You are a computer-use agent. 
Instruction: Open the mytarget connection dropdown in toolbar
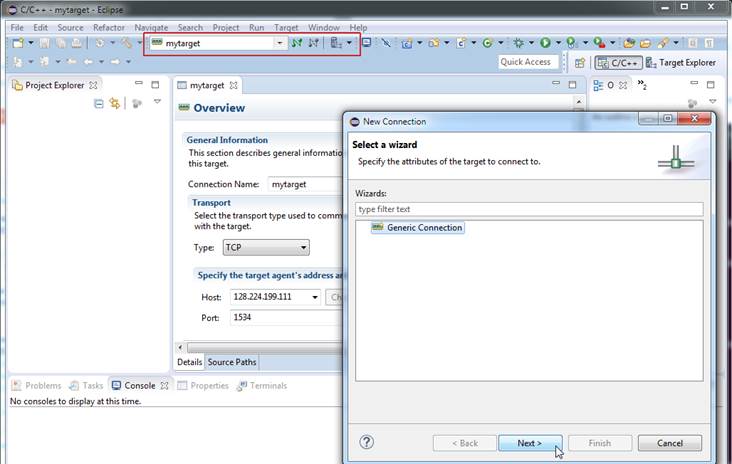[x=280, y=44]
